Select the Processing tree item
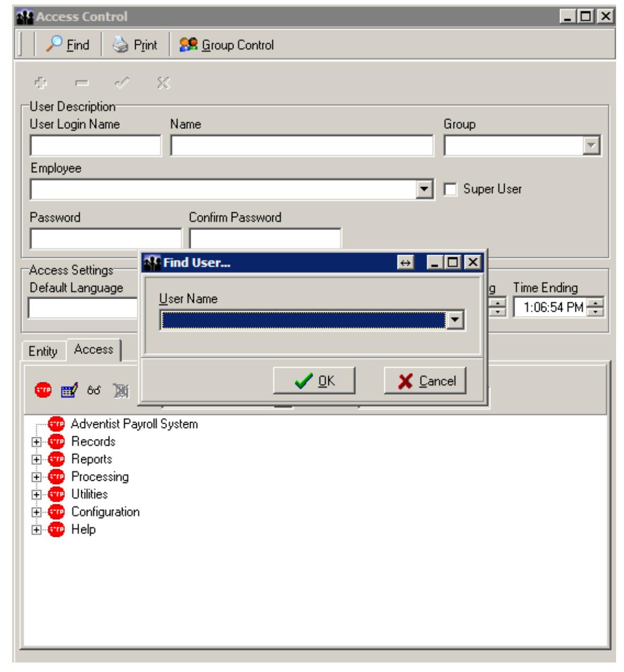Viewport: 624px width, 672px height. click(x=100, y=477)
